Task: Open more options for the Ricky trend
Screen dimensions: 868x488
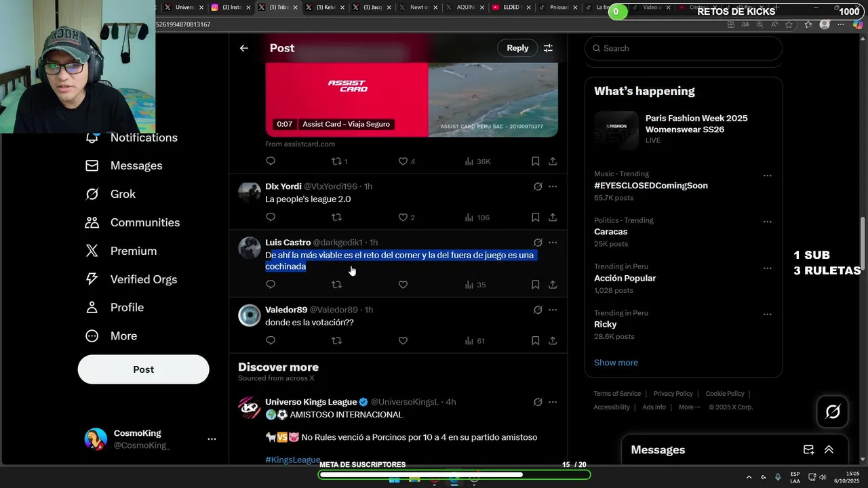Action: pyautogui.click(x=767, y=314)
